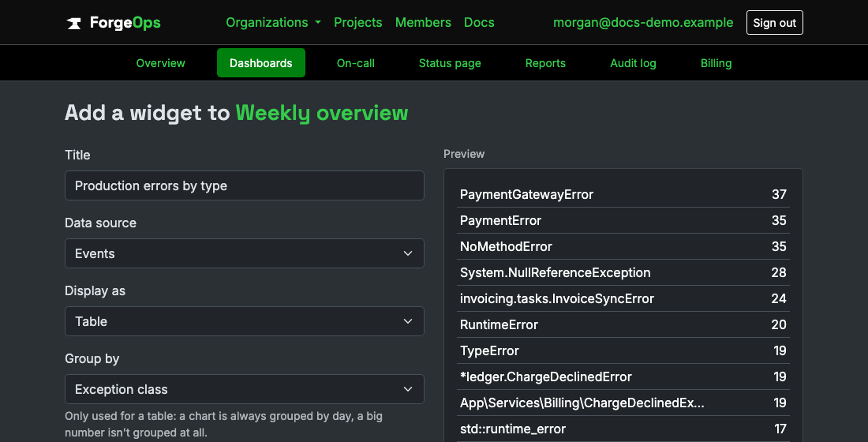Expand the Organizations dropdown menu
Viewport: 868px width, 442px height.
click(x=274, y=23)
